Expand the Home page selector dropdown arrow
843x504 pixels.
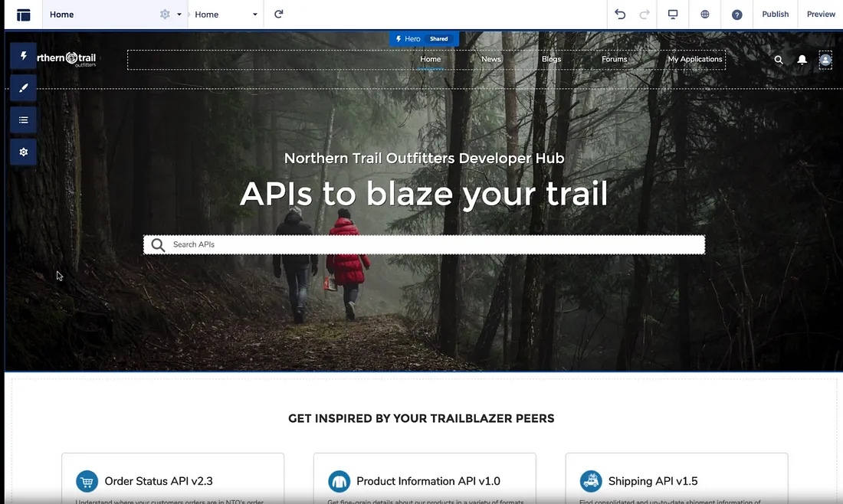(x=179, y=15)
